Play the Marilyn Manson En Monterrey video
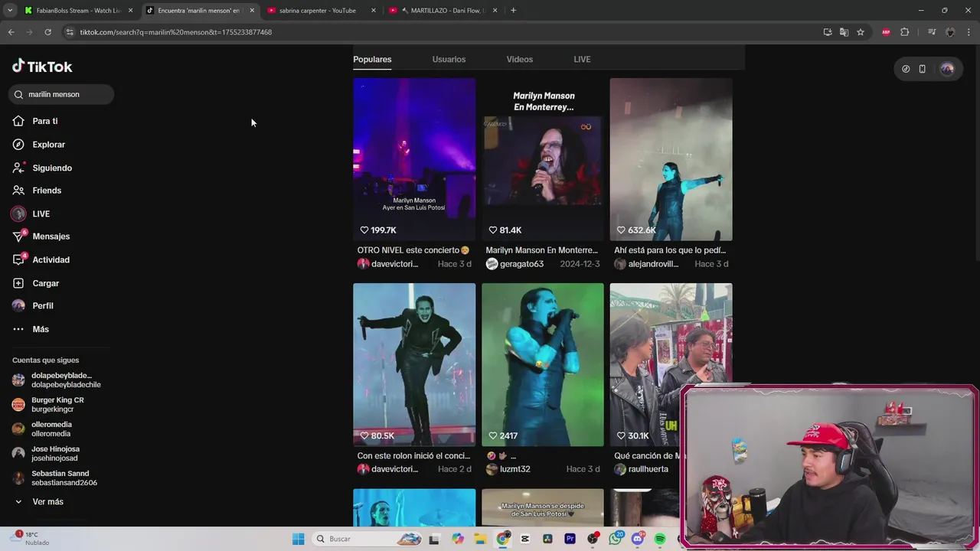Viewport: 980px width, 551px height. point(543,159)
